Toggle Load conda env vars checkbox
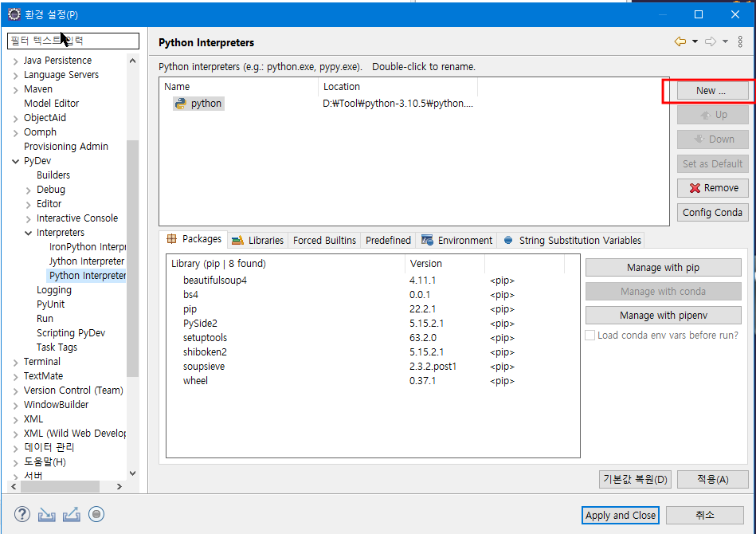This screenshot has width=756, height=534. tap(590, 336)
